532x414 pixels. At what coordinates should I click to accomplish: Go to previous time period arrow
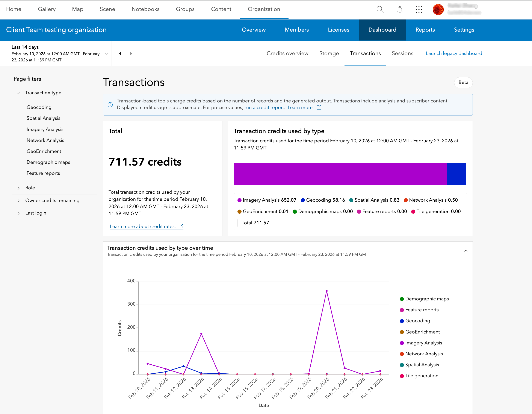120,54
